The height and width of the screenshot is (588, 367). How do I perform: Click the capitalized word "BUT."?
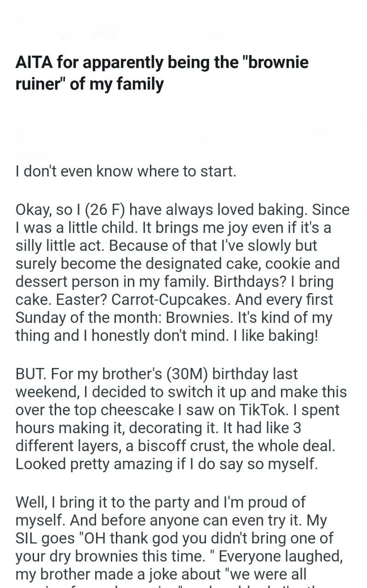[31, 374]
